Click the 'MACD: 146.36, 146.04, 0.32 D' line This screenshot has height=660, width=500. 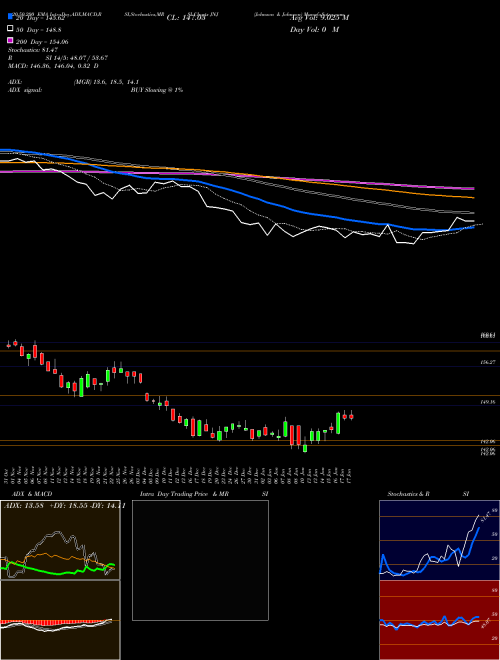pyautogui.click(x=53, y=66)
